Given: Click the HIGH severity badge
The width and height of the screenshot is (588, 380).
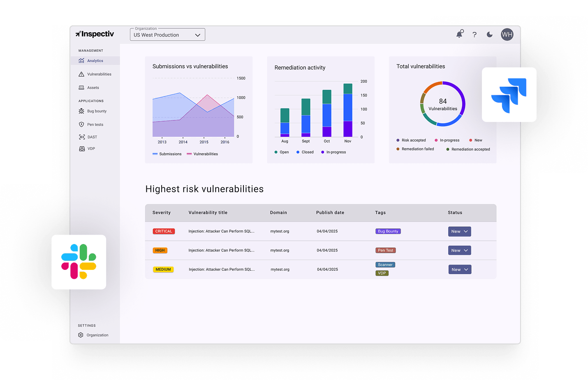Looking at the screenshot, I should (160, 250).
